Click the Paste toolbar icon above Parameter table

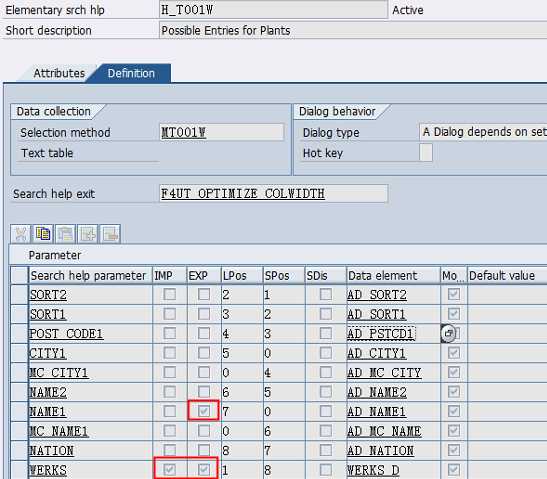(x=65, y=233)
